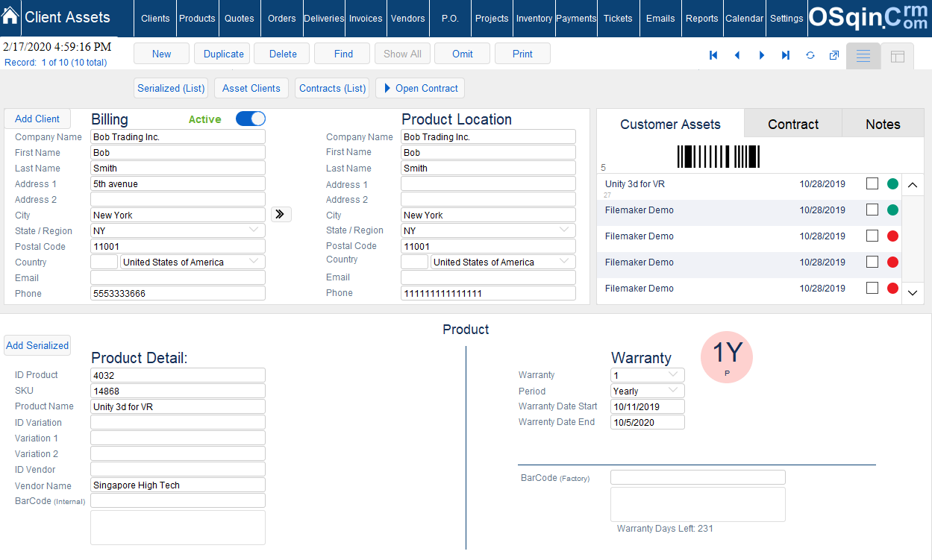Switch to the Contract tab
This screenshot has height=560, width=932.
793,124
